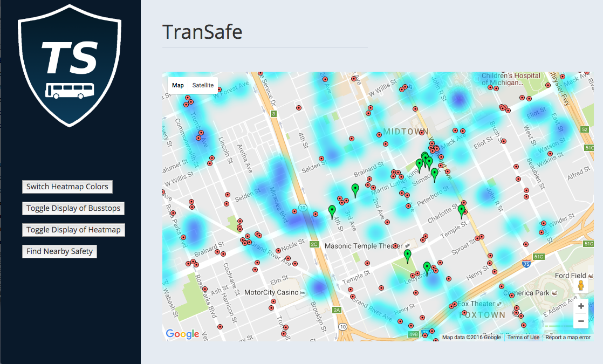Click the exit 2A highway sign

click(x=337, y=310)
